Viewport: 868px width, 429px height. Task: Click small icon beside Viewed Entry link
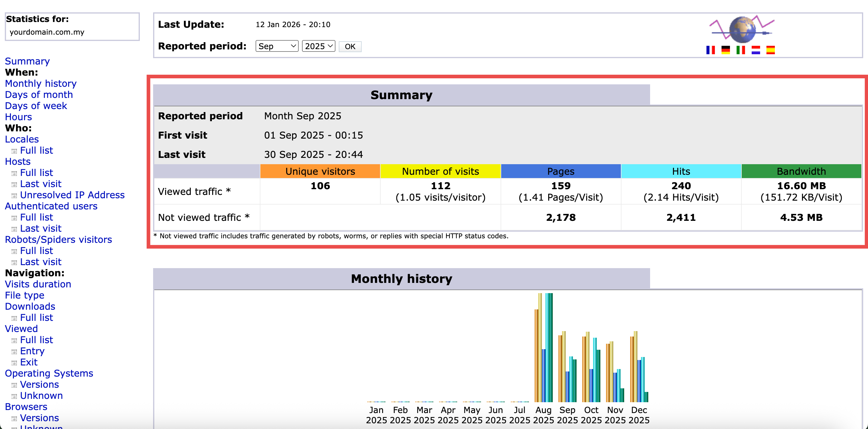point(14,352)
